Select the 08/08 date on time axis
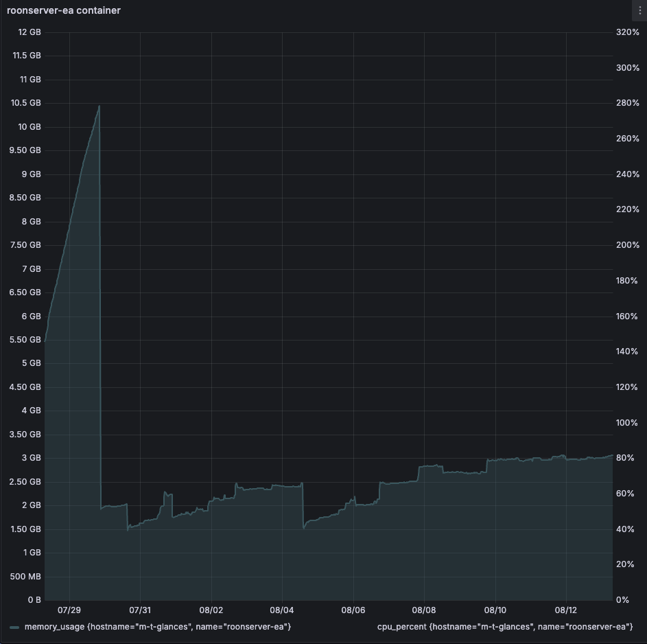The width and height of the screenshot is (647, 644). [424, 610]
